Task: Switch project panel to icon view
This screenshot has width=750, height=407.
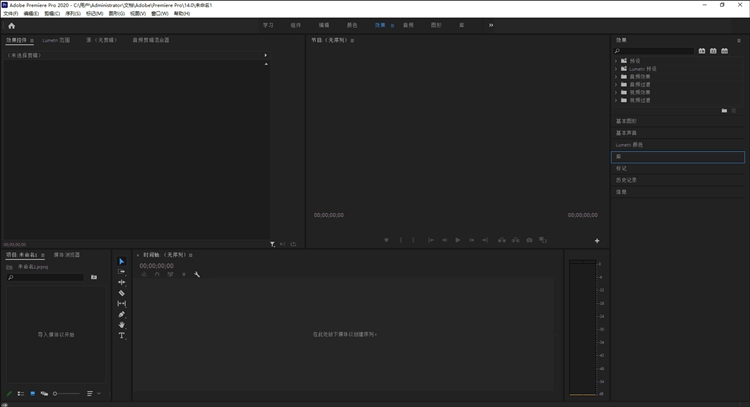Action: (32, 393)
